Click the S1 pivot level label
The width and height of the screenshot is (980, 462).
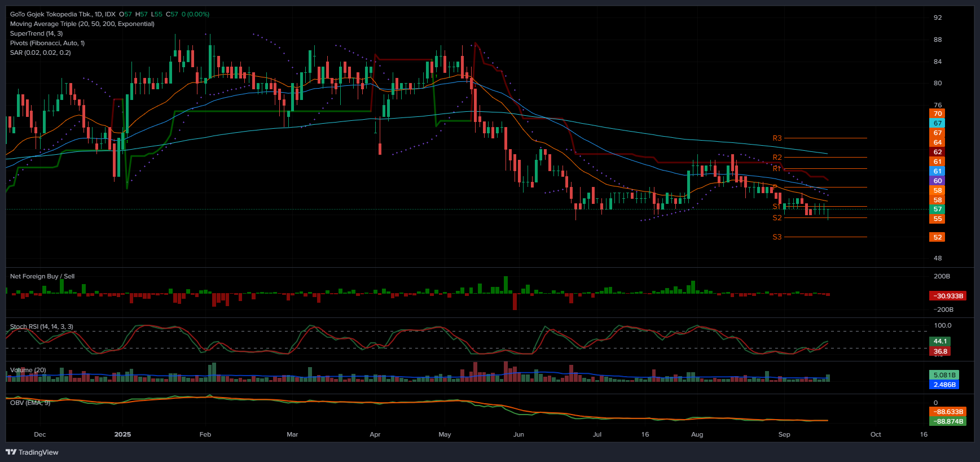[x=776, y=207]
